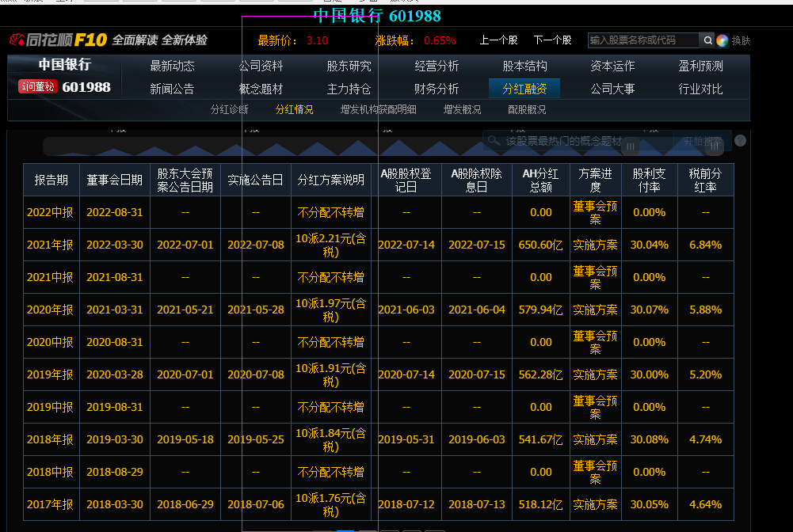Image resolution: width=793 pixels, height=532 pixels.
Task: Click the 报告期 column header
Action: click(x=51, y=180)
